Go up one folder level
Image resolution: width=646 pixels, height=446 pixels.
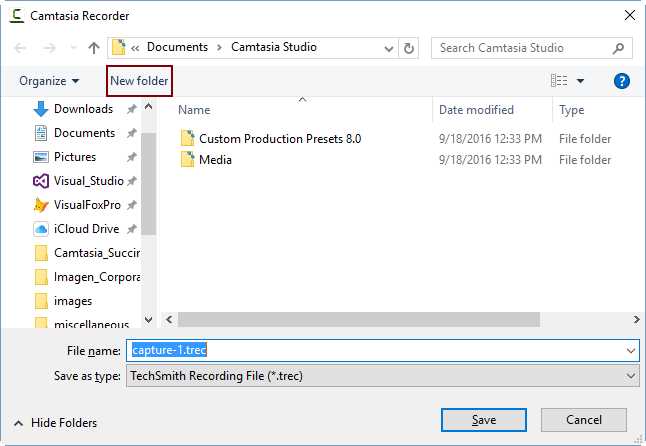coord(94,48)
